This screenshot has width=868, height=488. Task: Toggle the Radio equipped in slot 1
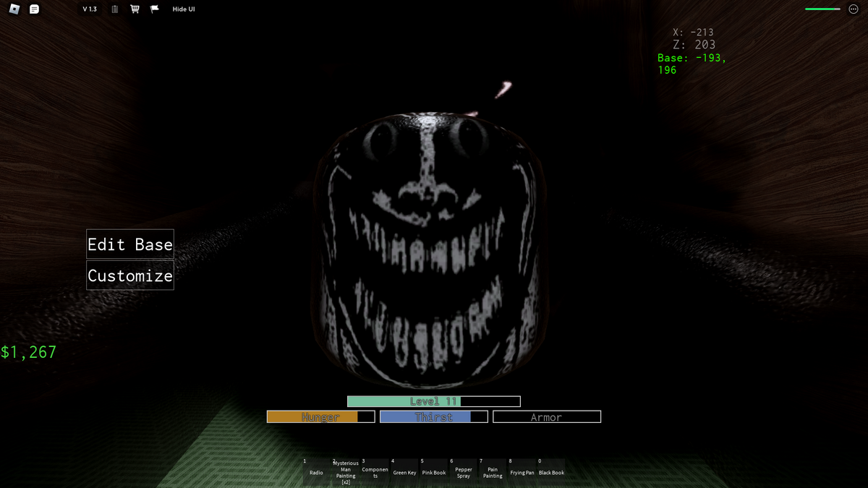click(x=315, y=469)
